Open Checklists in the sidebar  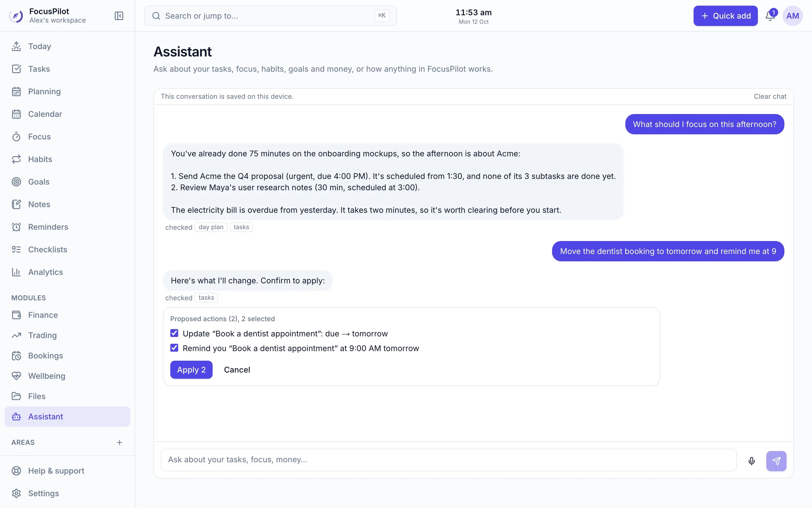click(67, 250)
